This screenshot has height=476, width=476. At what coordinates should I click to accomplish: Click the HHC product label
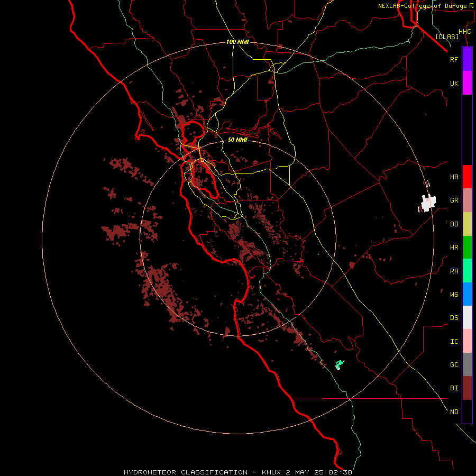pyautogui.click(x=464, y=32)
